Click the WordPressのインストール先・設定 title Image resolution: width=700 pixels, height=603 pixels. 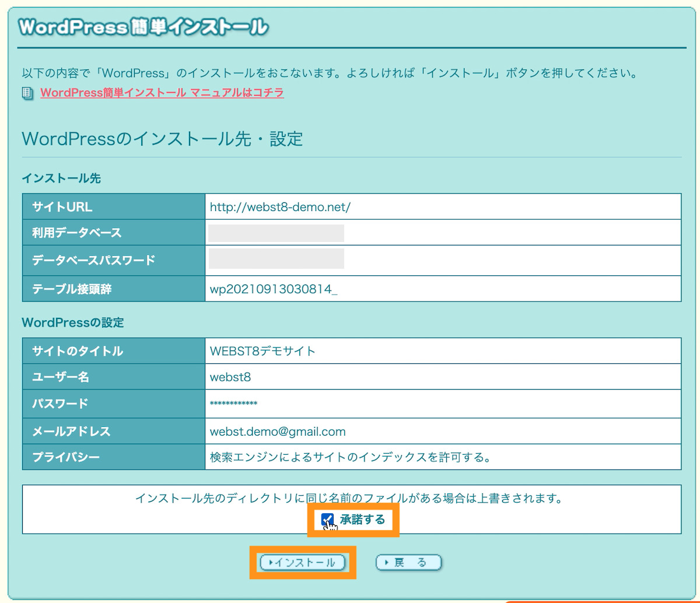[162, 139]
